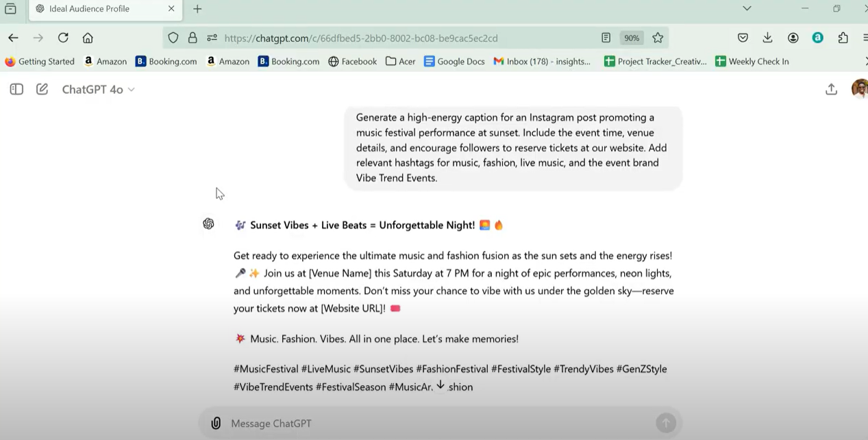
Task: Attach a file using paperclip icon
Action: 216,424
